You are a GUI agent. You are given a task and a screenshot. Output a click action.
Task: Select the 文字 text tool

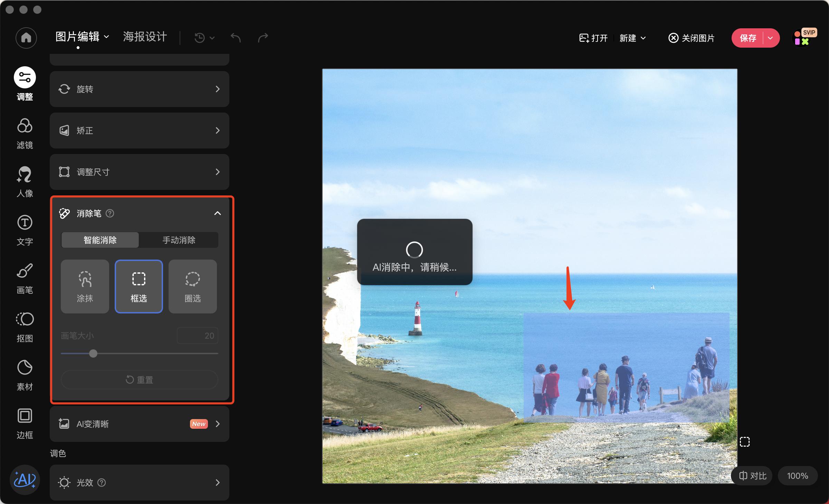point(25,230)
